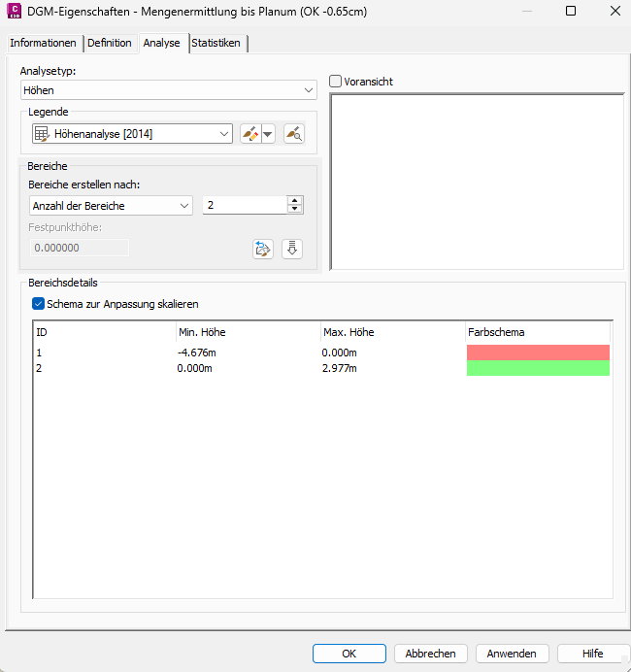Click the Civil 3D app icon in title bar
Viewport: 631px width, 672px height.
pyautogui.click(x=15, y=11)
